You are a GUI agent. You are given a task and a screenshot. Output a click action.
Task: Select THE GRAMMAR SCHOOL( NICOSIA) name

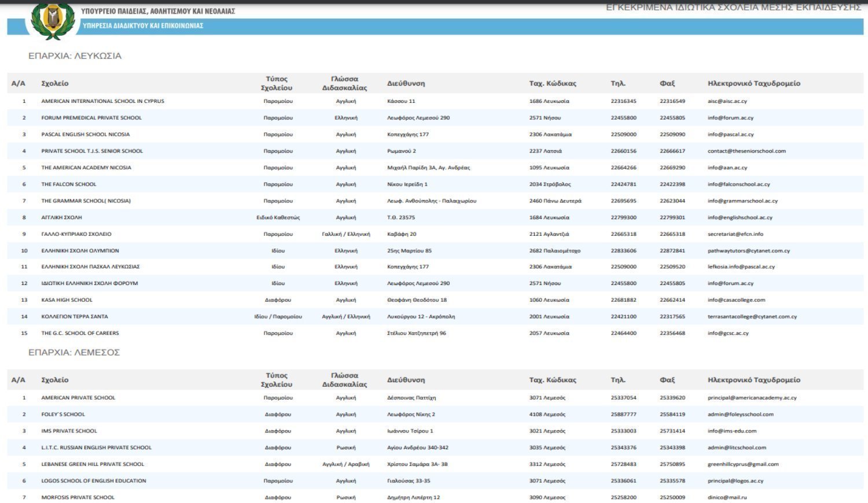(x=86, y=201)
